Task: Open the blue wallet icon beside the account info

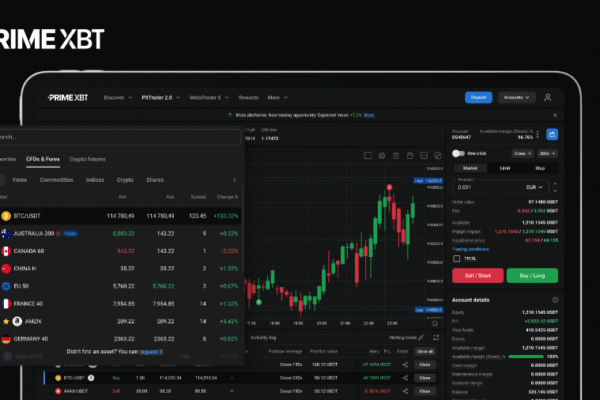Action: click(x=552, y=134)
